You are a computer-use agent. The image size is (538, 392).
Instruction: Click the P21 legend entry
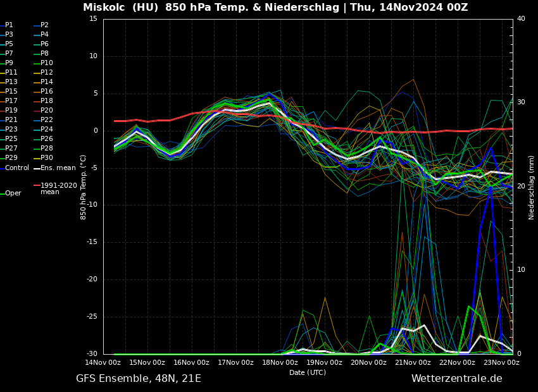[x=11, y=120]
